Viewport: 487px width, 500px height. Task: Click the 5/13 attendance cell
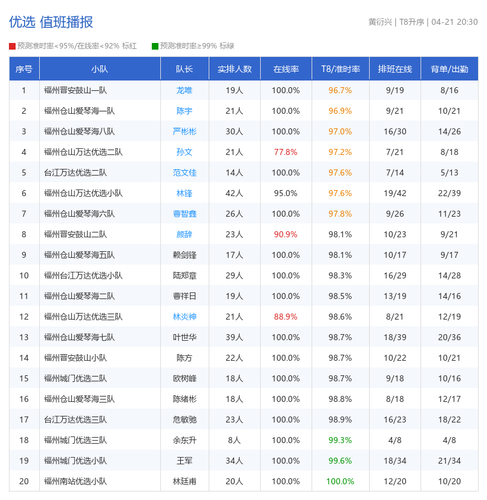coord(449,173)
